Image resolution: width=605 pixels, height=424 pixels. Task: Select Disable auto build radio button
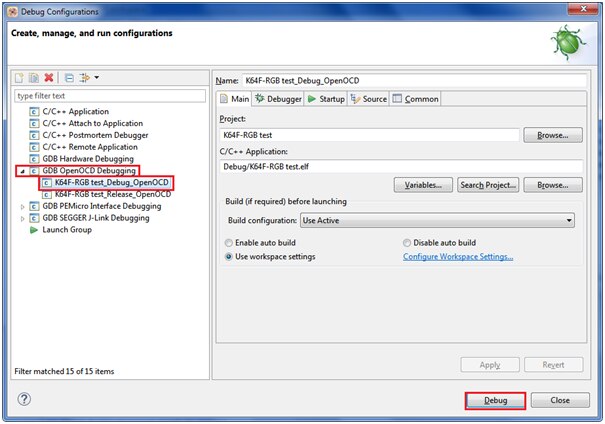(x=407, y=243)
